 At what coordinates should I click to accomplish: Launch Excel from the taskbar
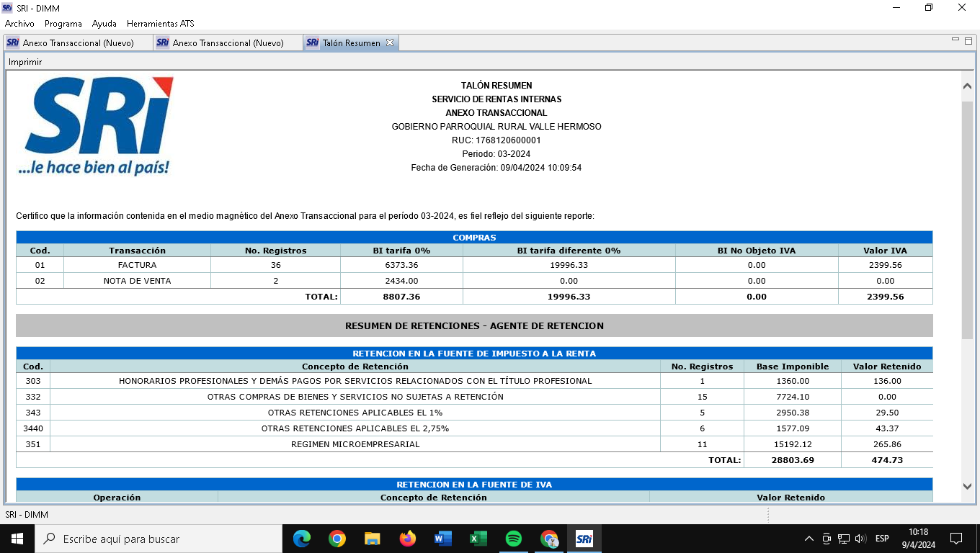point(478,539)
